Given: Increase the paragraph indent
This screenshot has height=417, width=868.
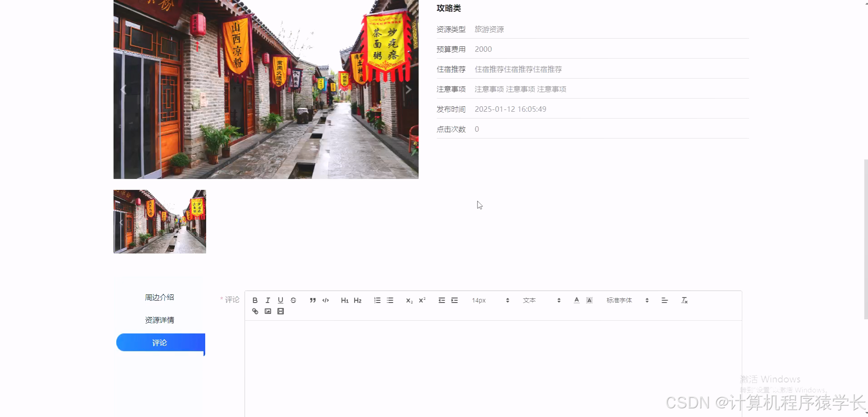Looking at the screenshot, I should (454, 300).
